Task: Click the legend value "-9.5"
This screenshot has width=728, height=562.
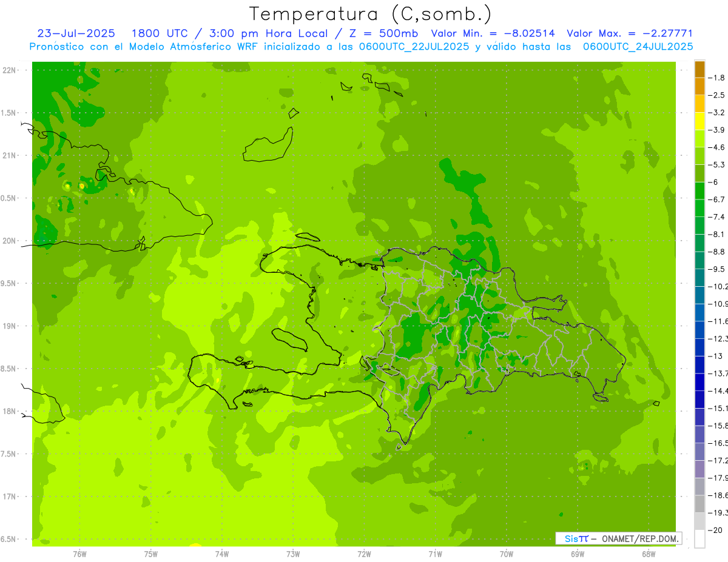Action: point(716,269)
